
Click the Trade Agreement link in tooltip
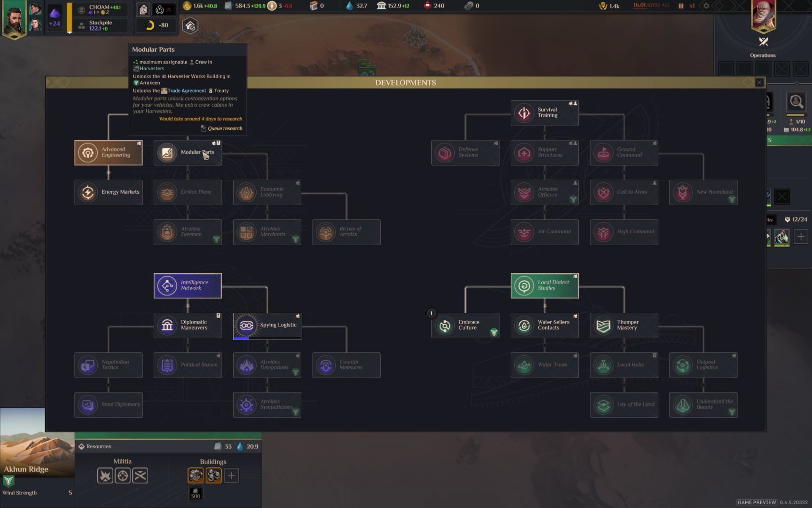pyautogui.click(x=187, y=91)
